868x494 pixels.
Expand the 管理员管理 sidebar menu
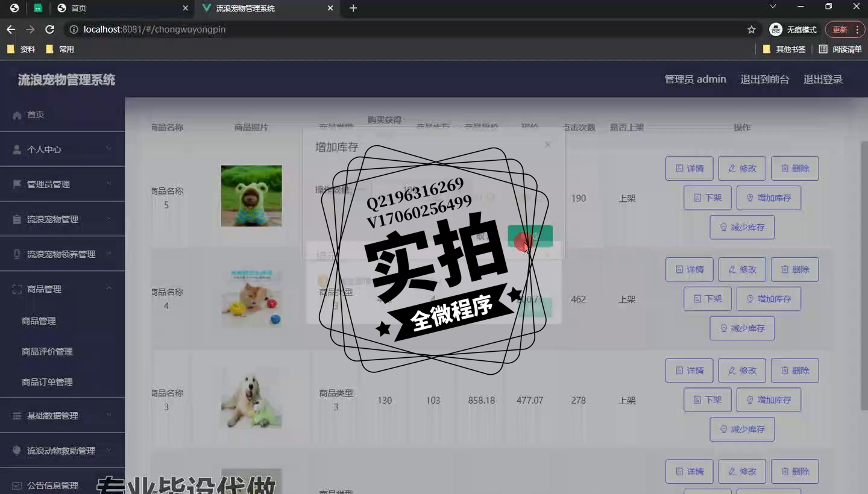pos(62,184)
